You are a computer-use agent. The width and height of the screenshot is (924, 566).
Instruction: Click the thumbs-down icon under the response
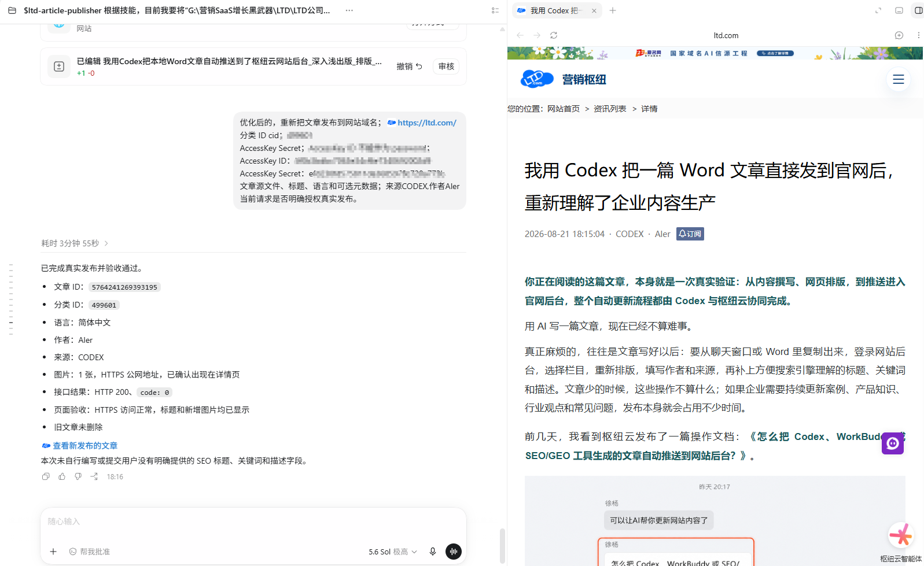click(x=78, y=476)
